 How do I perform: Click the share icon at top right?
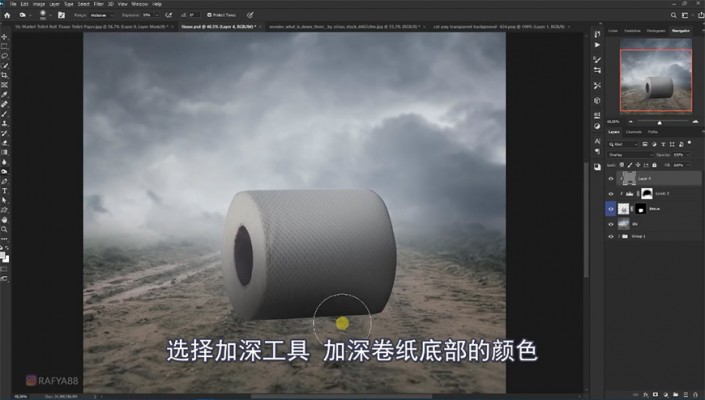tap(701, 15)
